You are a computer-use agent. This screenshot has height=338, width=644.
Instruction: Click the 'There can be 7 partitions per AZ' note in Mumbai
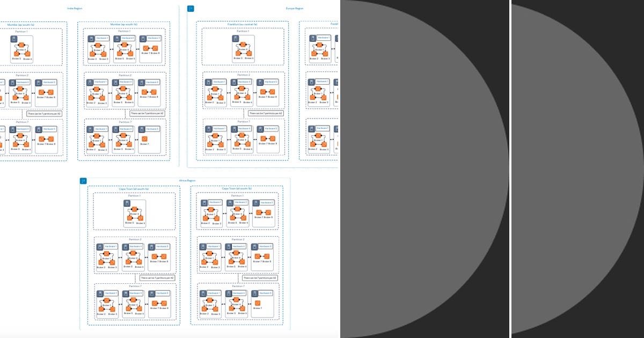[147, 113]
